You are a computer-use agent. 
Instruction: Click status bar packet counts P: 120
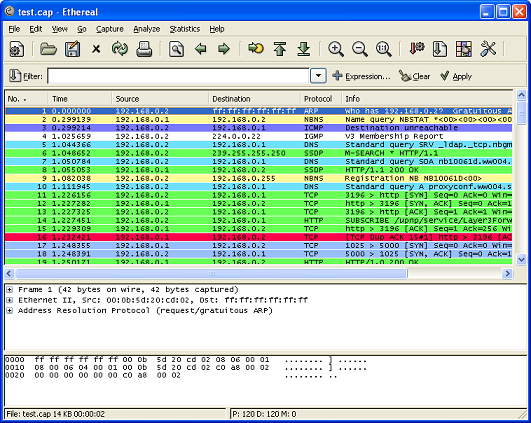pos(264,414)
